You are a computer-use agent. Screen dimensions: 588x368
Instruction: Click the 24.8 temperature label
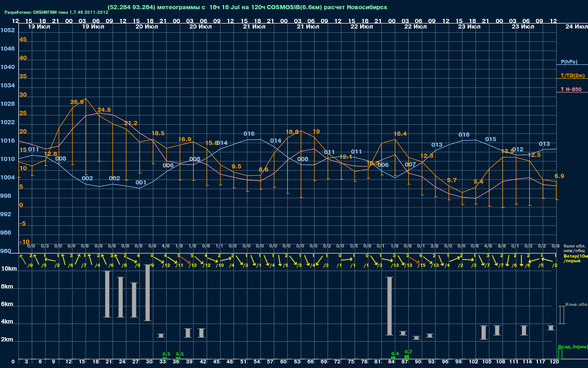pyautogui.click(x=104, y=110)
